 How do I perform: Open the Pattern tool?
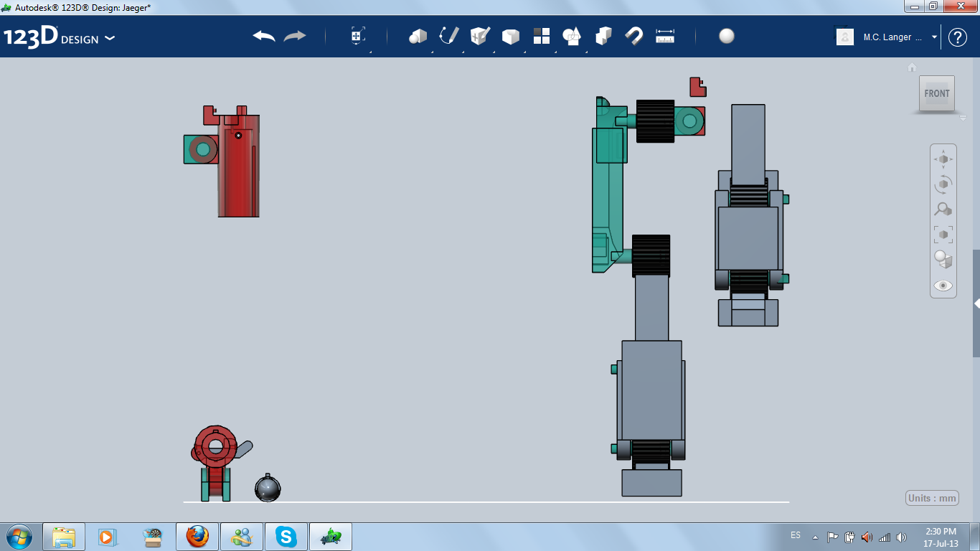(542, 36)
